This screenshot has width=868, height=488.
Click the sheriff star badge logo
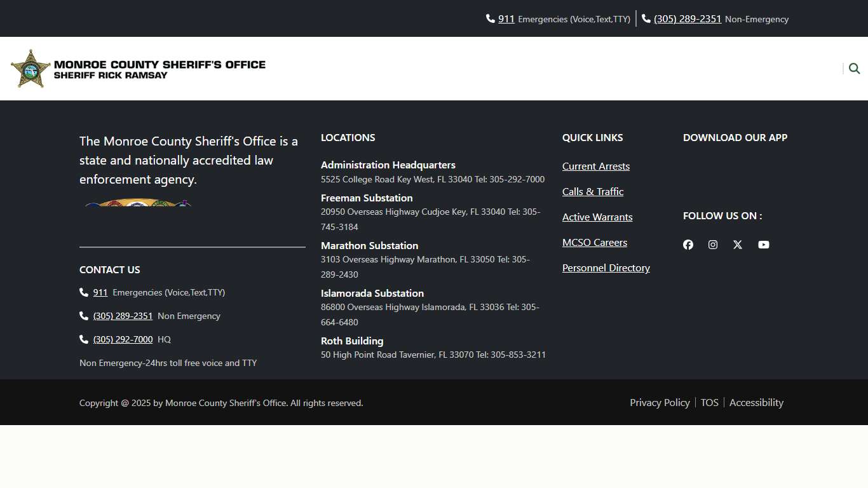pos(31,69)
